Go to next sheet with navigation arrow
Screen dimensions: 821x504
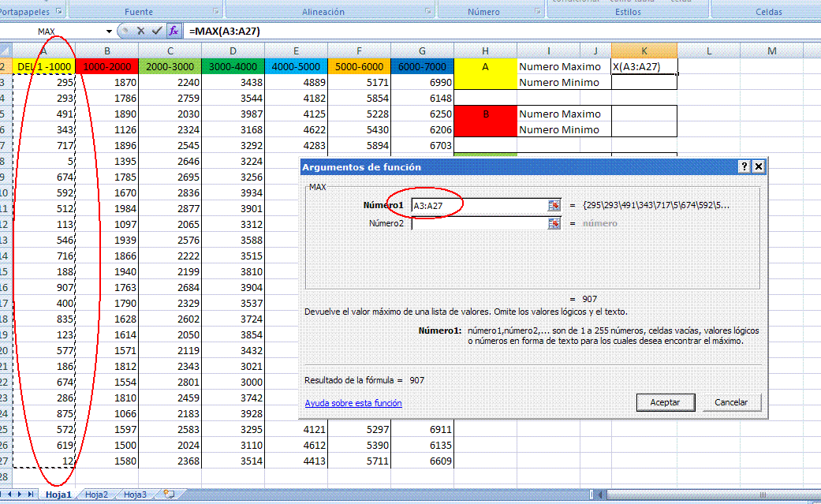tap(21, 495)
